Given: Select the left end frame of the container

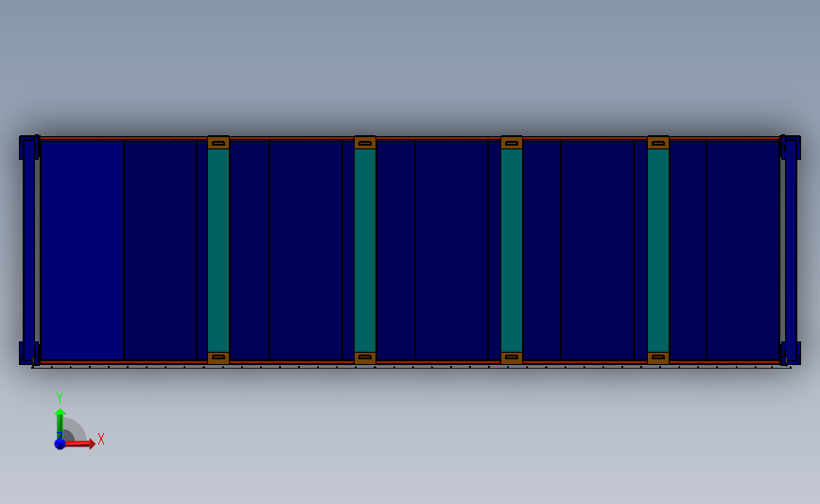Looking at the screenshot, I should click(28, 251).
